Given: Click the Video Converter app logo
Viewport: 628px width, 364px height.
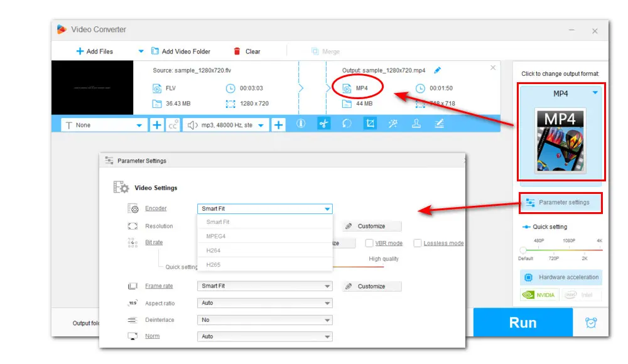Looking at the screenshot, I should click(62, 29).
